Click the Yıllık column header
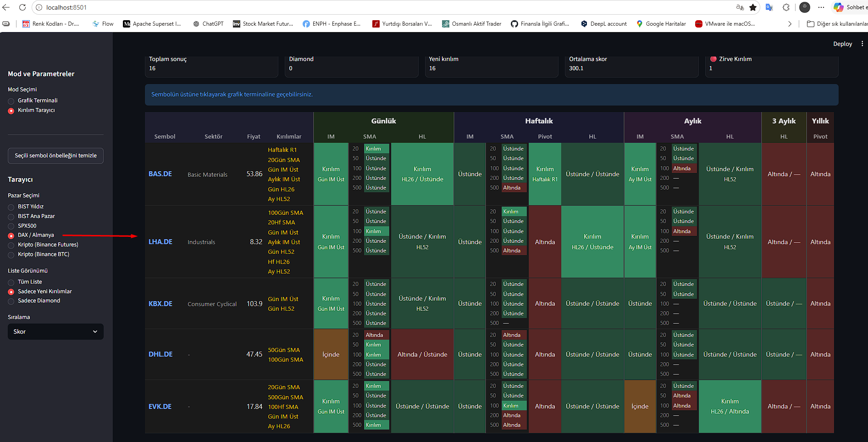Viewport: 868px width, 442px height. (820, 121)
